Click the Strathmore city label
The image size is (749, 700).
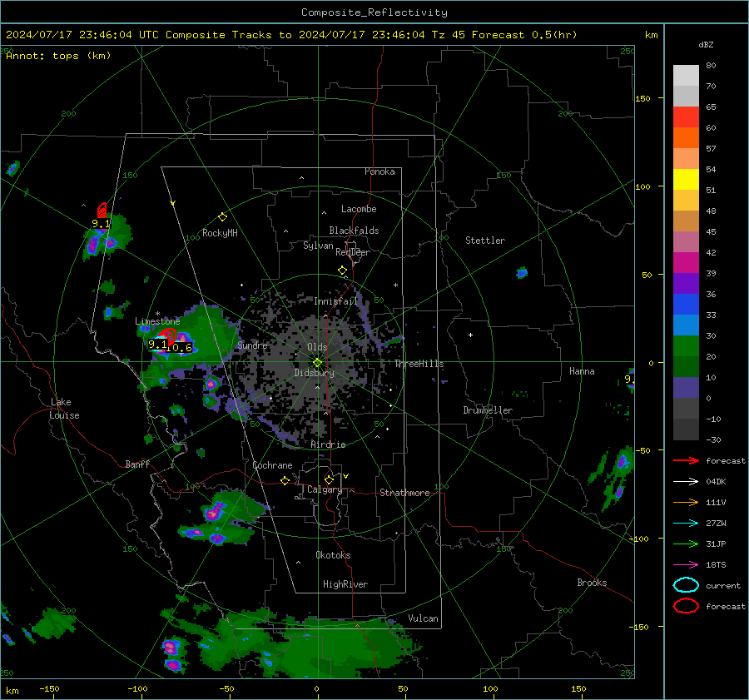(404, 493)
